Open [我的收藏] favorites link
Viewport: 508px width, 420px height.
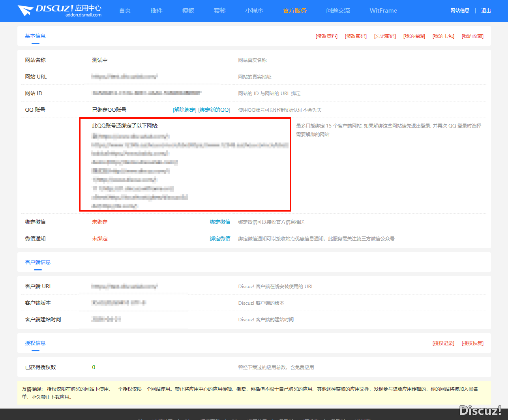[472, 36]
